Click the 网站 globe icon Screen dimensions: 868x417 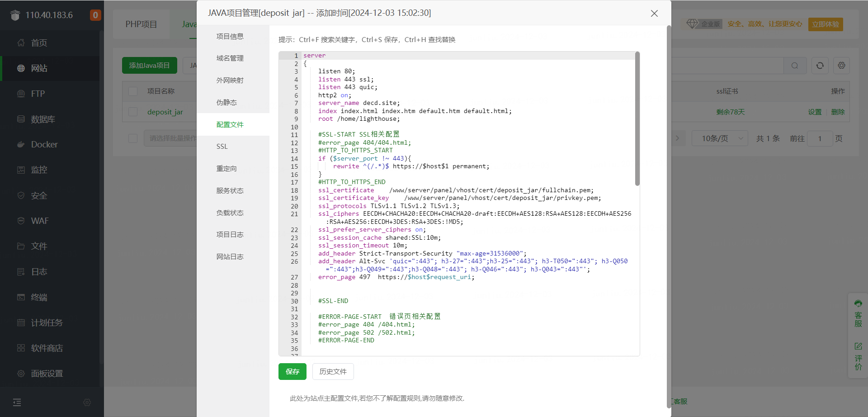(21, 68)
